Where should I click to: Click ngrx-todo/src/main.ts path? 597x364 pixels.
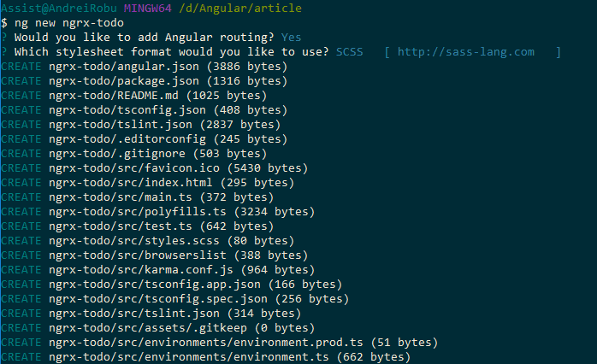pyautogui.click(x=121, y=197)
